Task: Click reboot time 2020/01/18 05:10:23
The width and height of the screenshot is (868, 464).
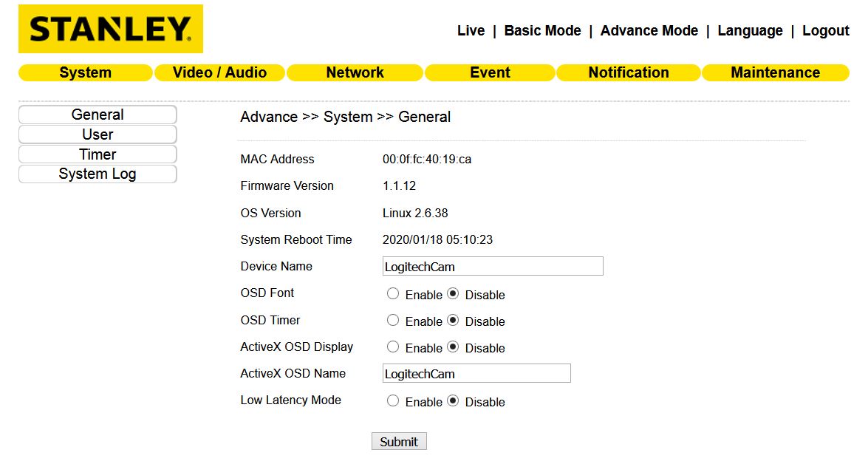Action: pyautogui.click(x=437, y=239)
